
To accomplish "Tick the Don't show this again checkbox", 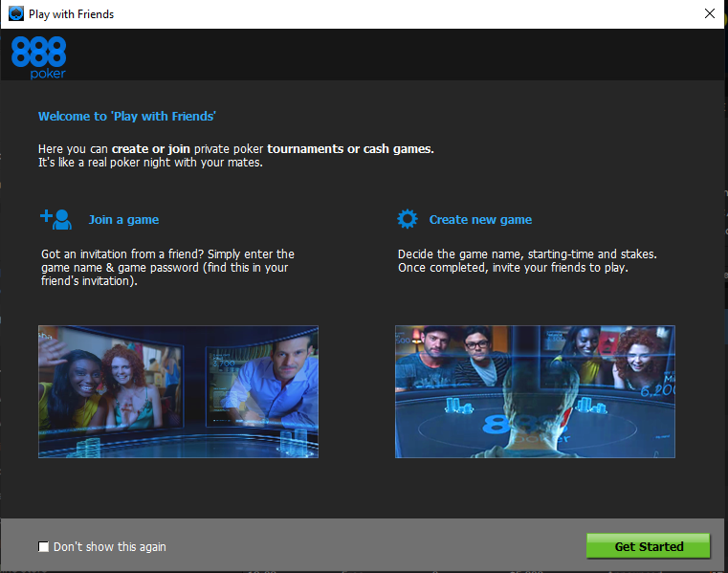I will pyautogui.click(x=43, y=546).
